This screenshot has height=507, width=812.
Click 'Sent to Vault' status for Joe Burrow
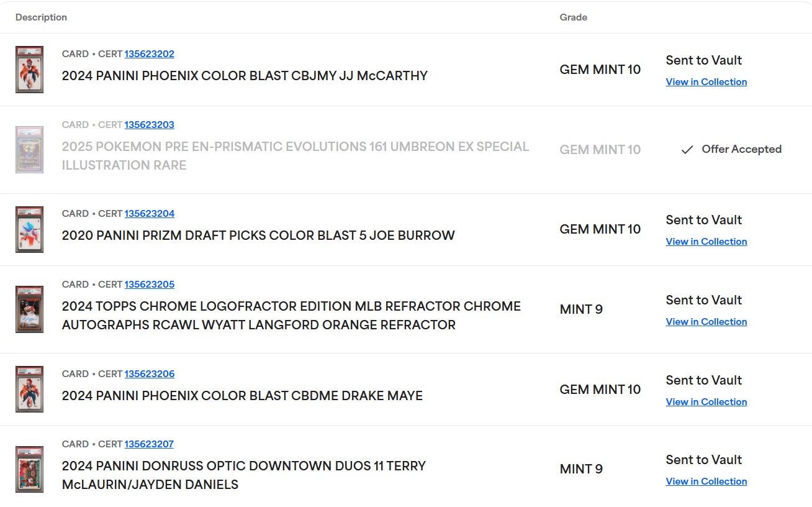coord(704,220)
